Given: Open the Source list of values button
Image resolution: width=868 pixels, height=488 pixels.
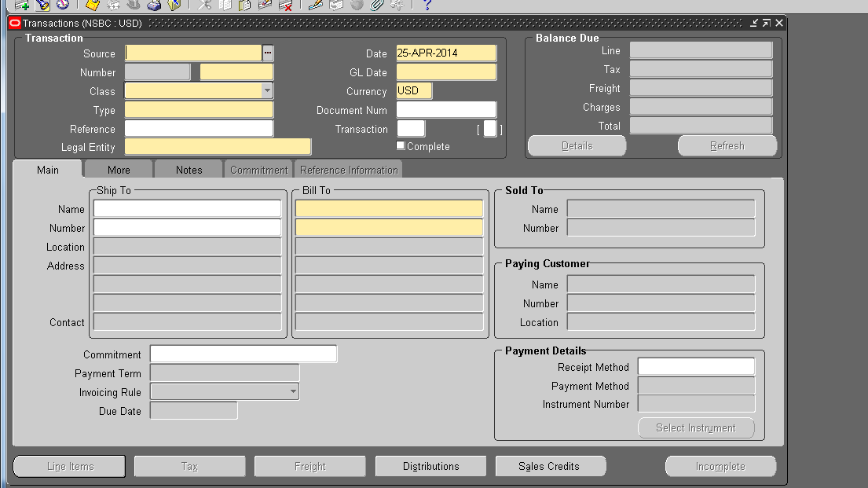Looking at the screenshot, I should [x=269, y=53].
